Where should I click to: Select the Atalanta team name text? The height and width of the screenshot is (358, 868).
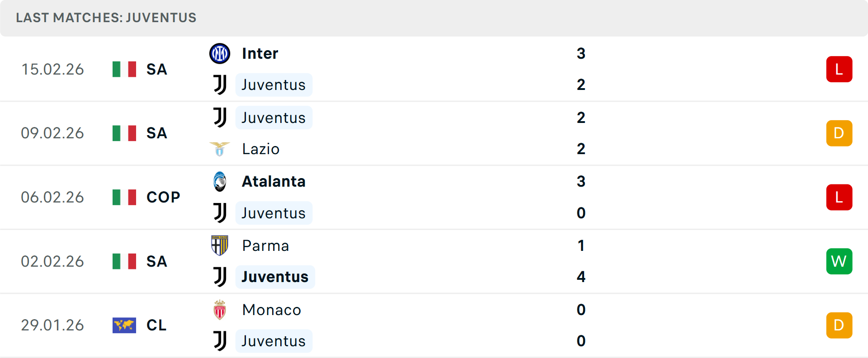pos(274,181)
